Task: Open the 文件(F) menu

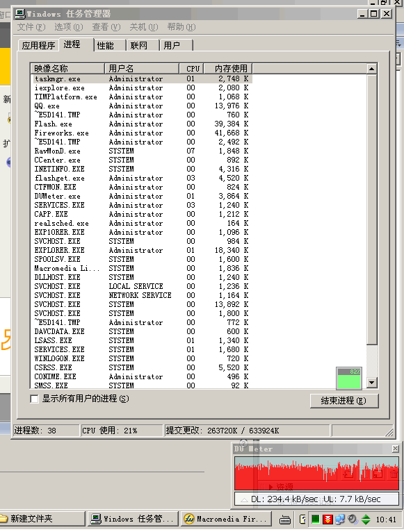Action: tap(31, 27)
